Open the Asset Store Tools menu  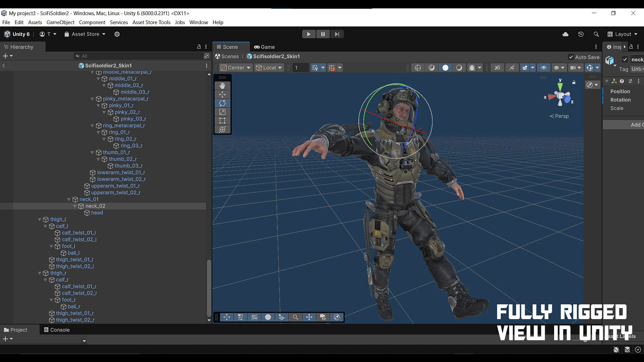(151, 22)
